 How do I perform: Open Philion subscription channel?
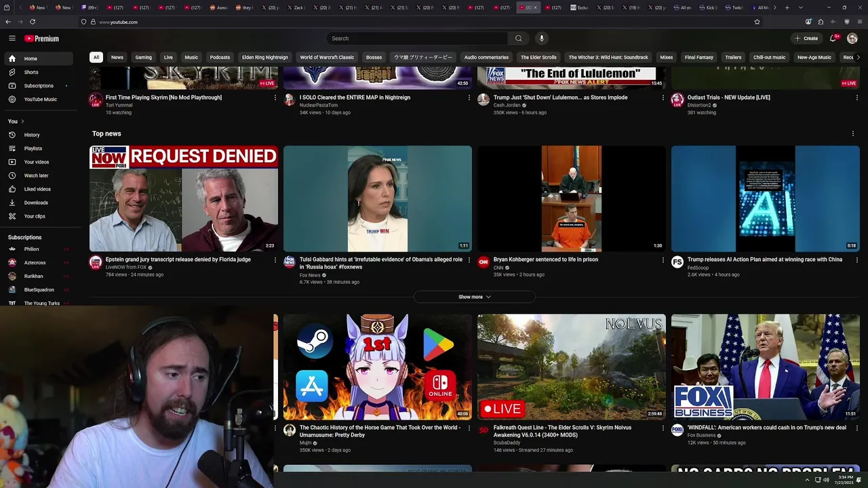pyautogui.click(x=38, y=249)
